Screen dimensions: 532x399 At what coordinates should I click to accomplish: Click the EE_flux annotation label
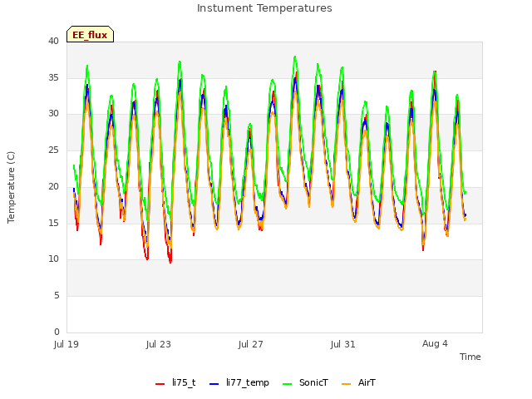90,35
